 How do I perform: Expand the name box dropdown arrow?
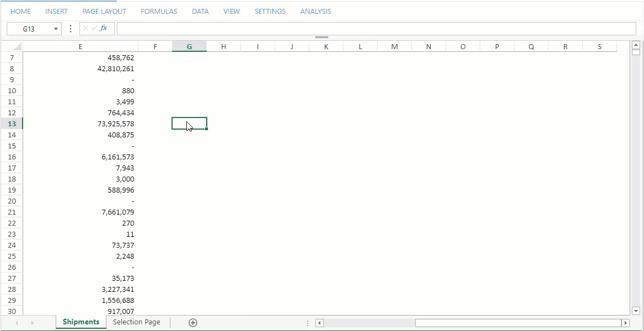[56, 29]
